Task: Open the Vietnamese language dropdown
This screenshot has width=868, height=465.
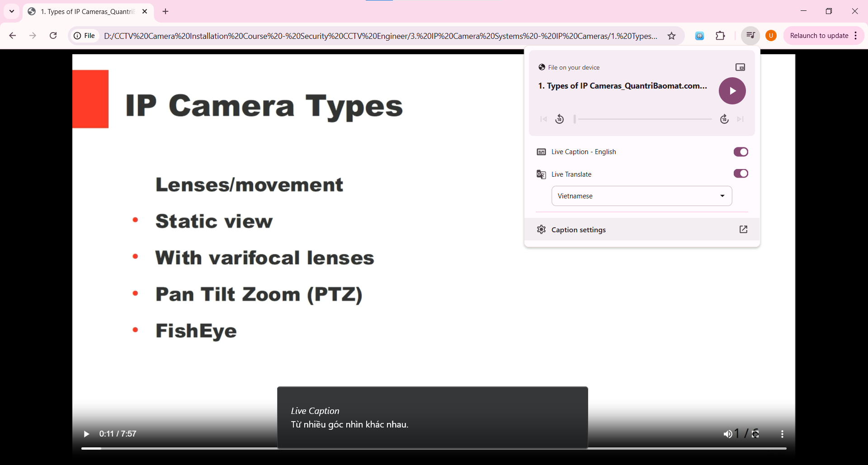Action: pos(642,196)
